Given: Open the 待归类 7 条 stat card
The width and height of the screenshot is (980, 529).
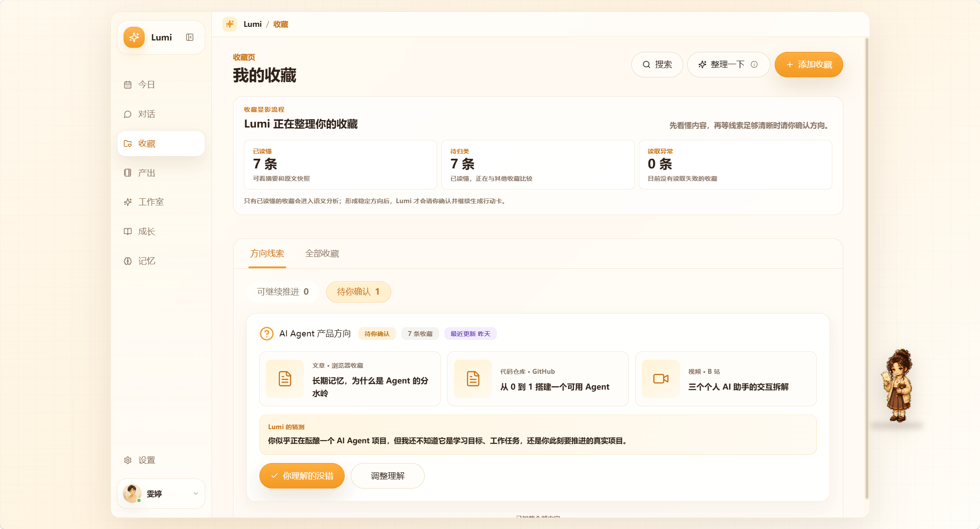Looking at the screenshot, I should coord(538,165).
